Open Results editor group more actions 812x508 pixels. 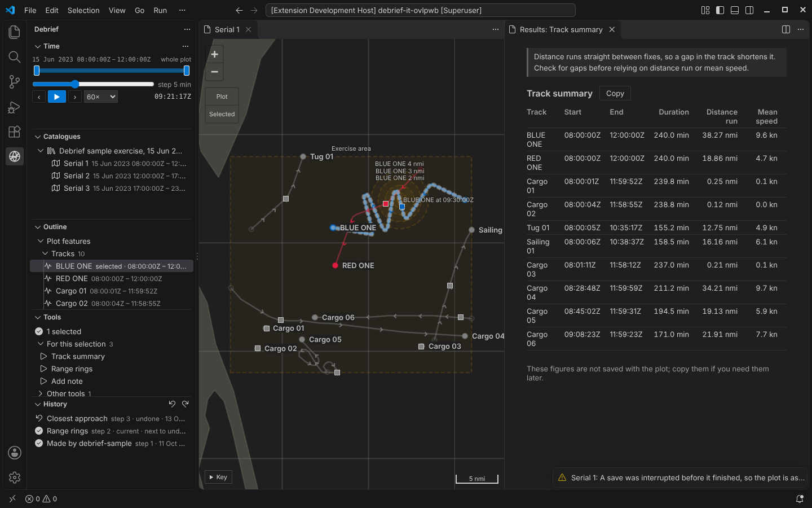coord(801,29)
